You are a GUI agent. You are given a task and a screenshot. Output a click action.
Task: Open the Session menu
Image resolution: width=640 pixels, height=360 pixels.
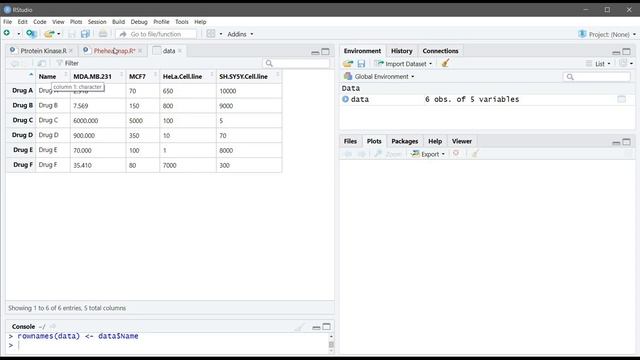click(x=97, y=22)
